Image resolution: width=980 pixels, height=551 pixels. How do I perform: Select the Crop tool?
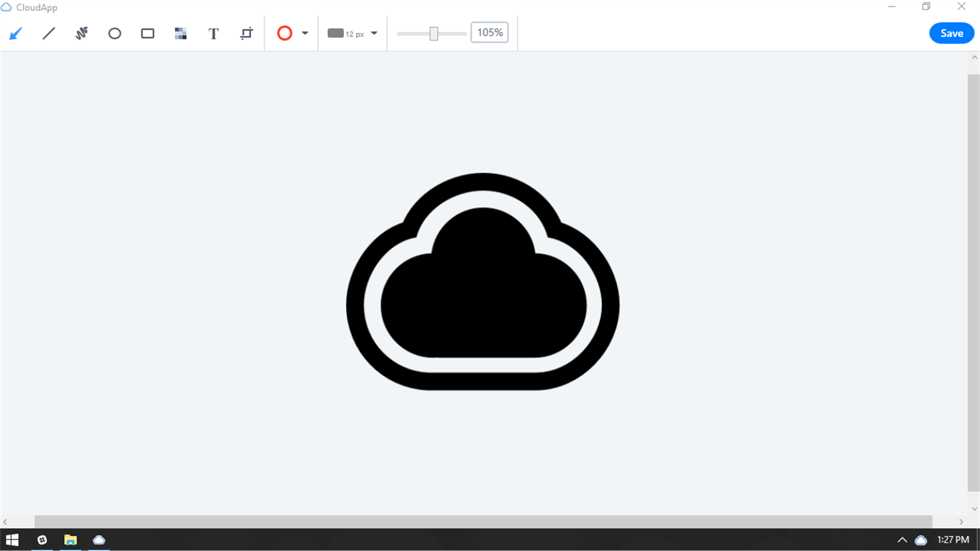(x=246, y=33)
